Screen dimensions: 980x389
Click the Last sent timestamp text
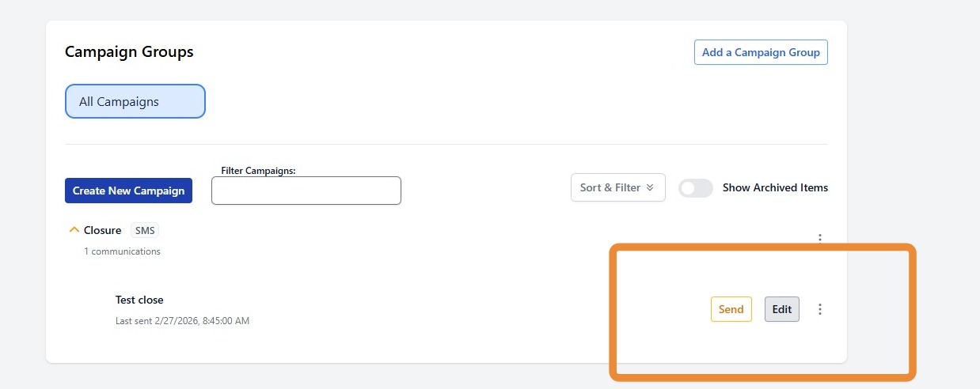[x=182, y=321]
